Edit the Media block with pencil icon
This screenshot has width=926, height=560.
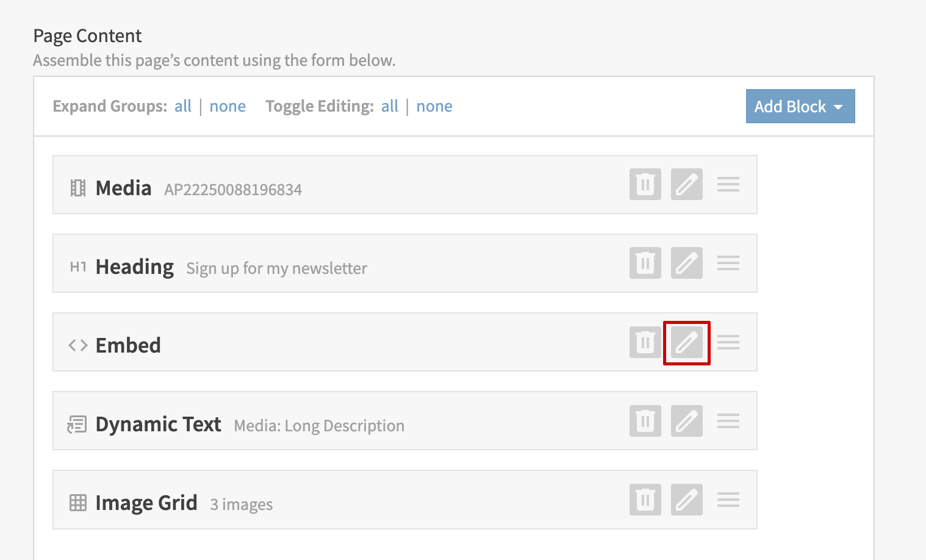point(687,184)
